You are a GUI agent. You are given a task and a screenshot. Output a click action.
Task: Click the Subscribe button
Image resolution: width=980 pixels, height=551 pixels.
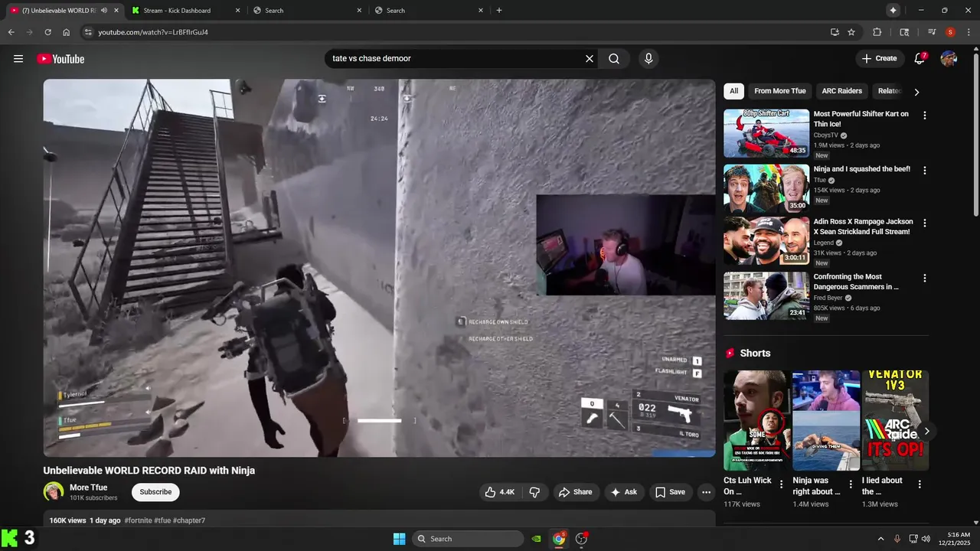[155, 492]
